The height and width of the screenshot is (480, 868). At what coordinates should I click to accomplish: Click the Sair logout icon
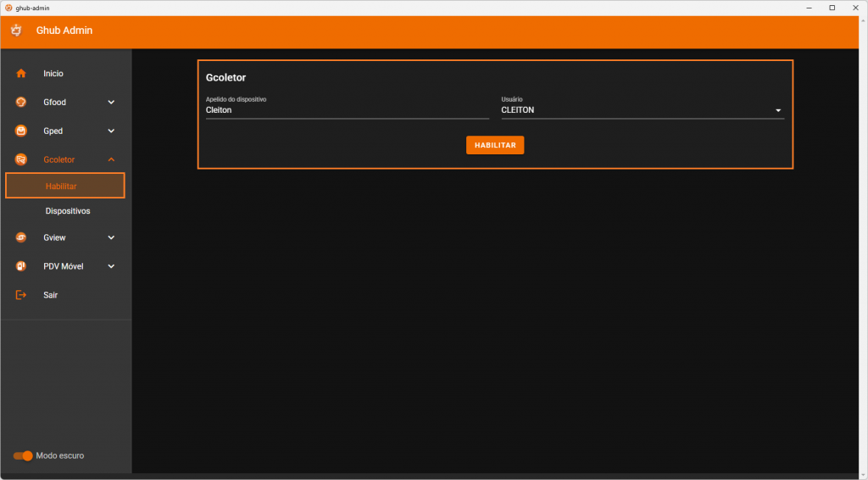[x=21, y=295]
